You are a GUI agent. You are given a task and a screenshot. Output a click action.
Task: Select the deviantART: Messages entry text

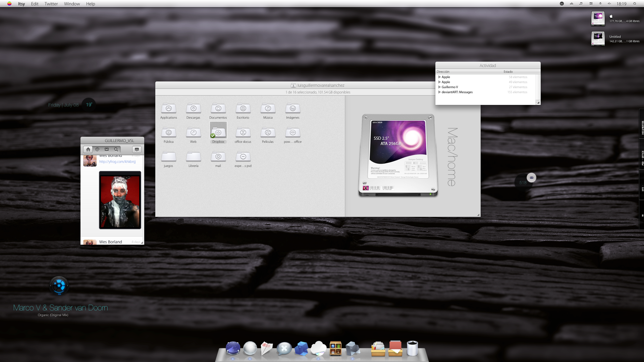457,92
